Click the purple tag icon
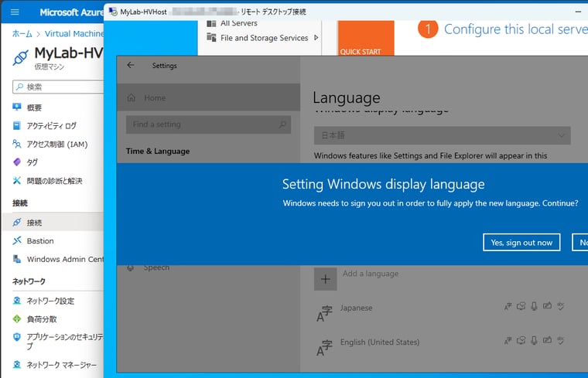 point(17,162)
